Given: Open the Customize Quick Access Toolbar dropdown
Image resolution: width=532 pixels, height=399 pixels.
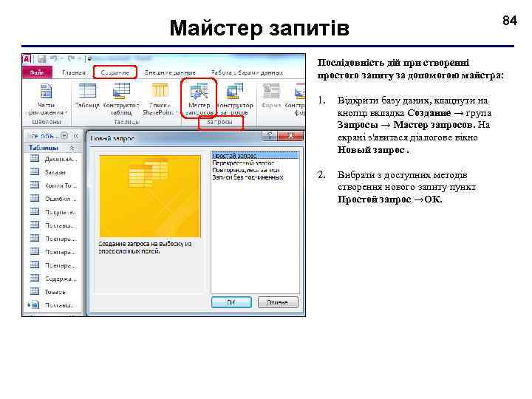Looking at the screenshot, I should (89, 59).
